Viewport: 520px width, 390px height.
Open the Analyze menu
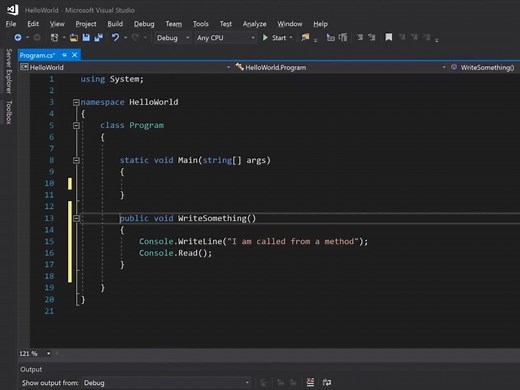[254, 24]
